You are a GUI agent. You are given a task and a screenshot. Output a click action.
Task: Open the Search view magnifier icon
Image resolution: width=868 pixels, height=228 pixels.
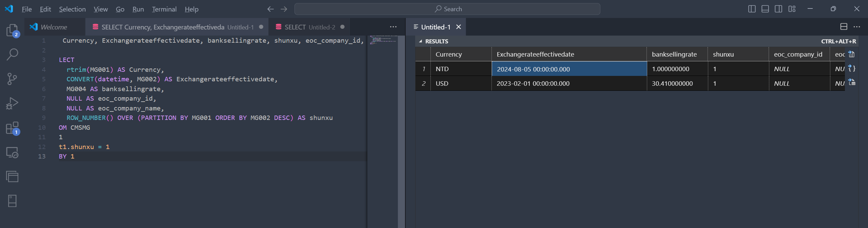click(x=12, y=54)
